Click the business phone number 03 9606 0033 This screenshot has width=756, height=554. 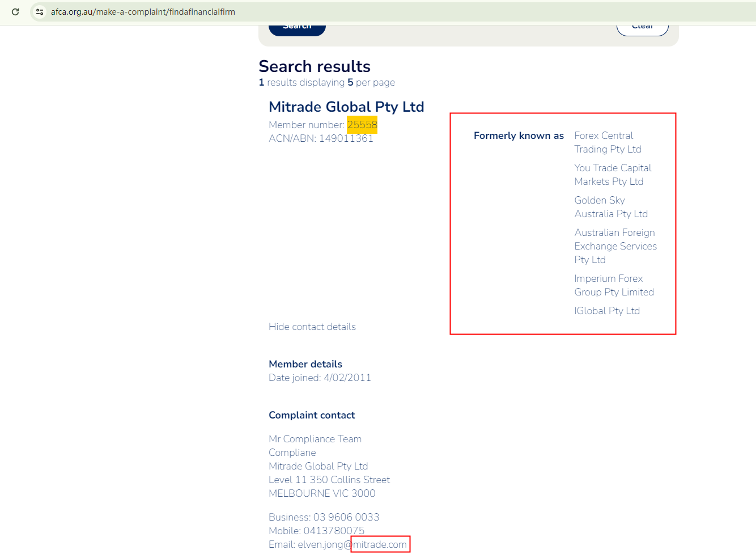346,517
